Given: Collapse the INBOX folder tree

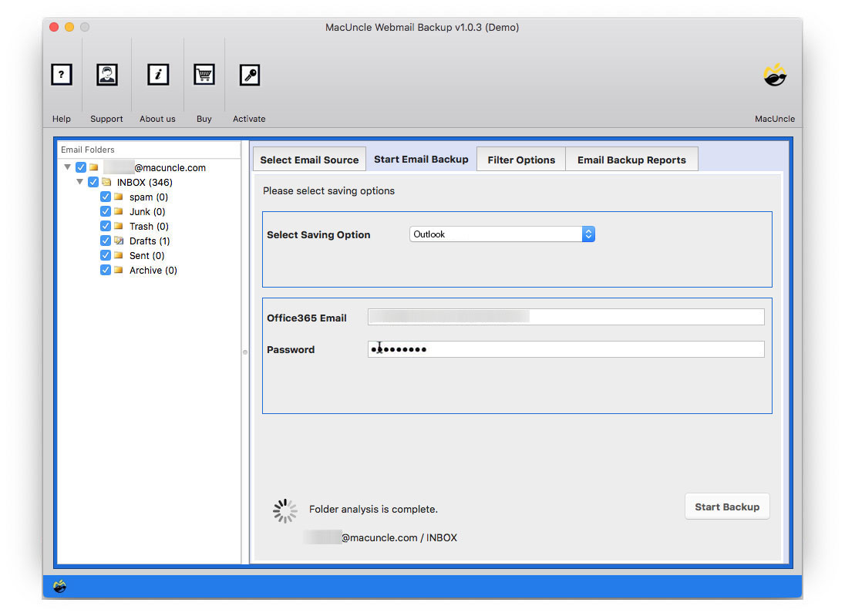Looking at the screenshot, I should click(80, 182).
